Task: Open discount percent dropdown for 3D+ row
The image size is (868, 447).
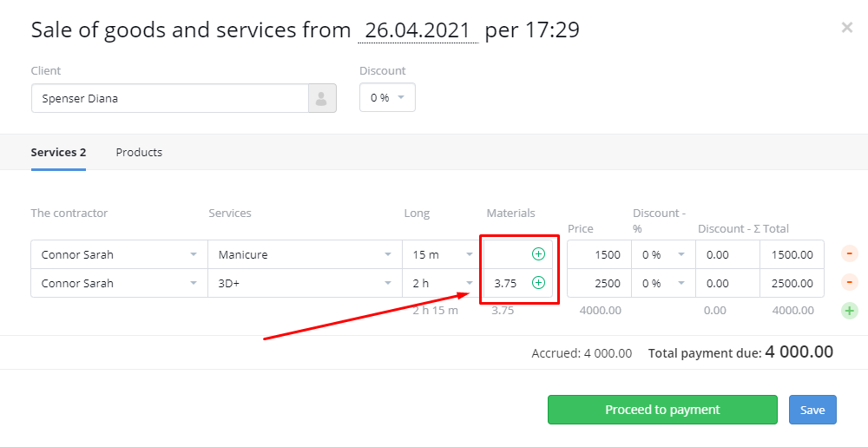Action: click(663, 283)
